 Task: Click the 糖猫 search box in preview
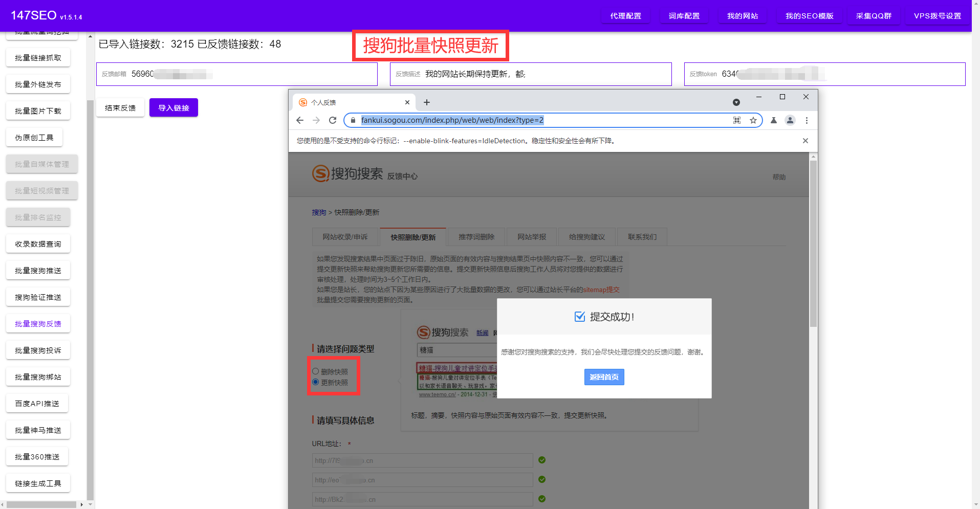457,350
